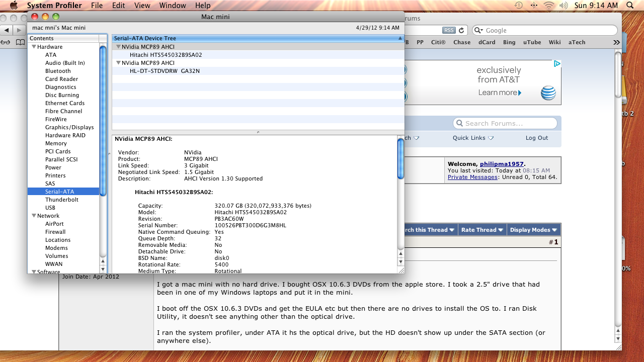The width and height of the screenshot is (644, 362).
Task: Click the browser back arrow button
Action: tap(6, 30)
